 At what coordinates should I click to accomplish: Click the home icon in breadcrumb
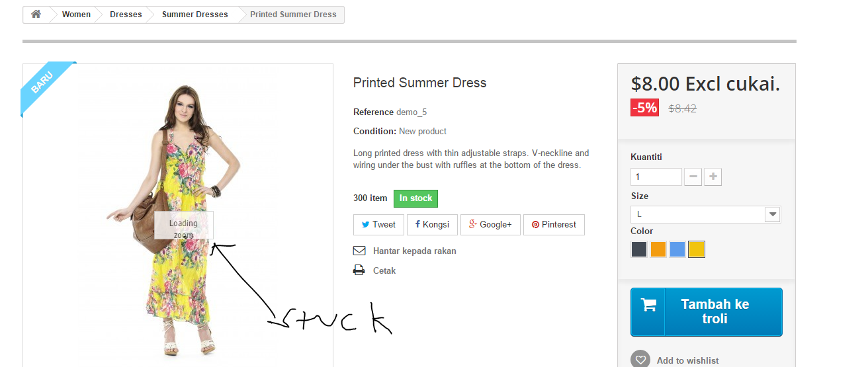coord(36,14)
